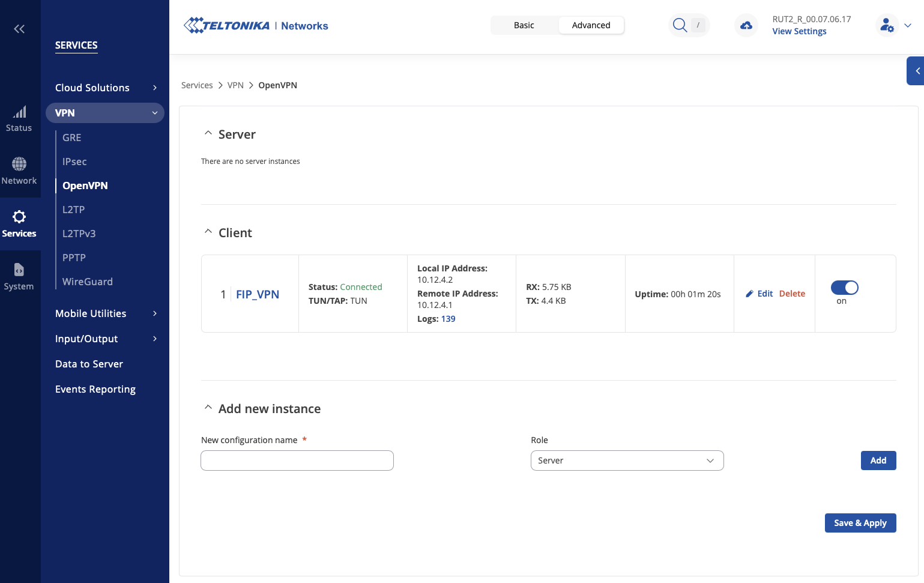Open the user account settings icon
This screenshot has width=924, height=583.
click(x=887, y=25)
